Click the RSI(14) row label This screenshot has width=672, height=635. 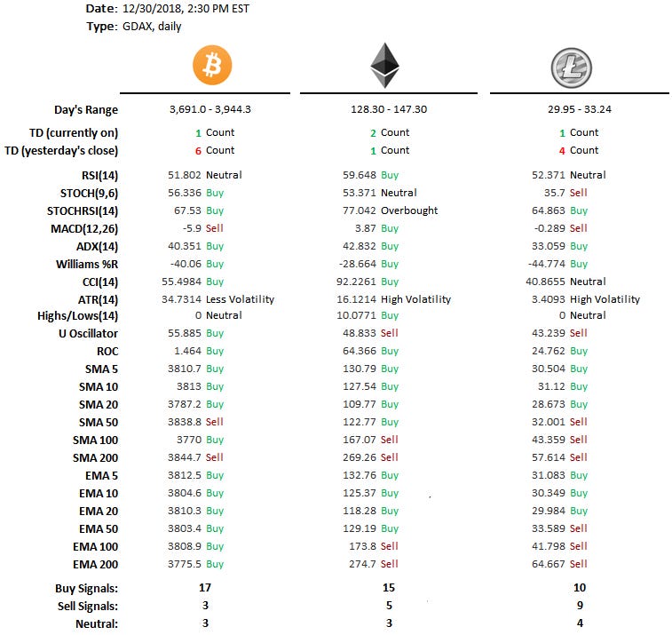[x=99, y=176]
